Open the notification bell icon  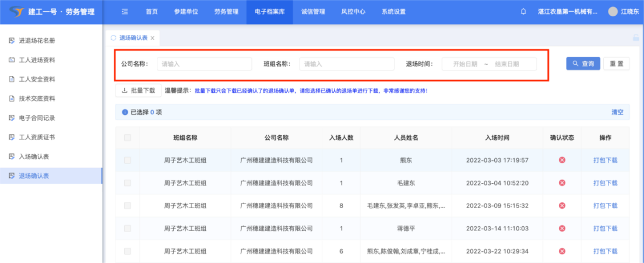pos(523,12)
